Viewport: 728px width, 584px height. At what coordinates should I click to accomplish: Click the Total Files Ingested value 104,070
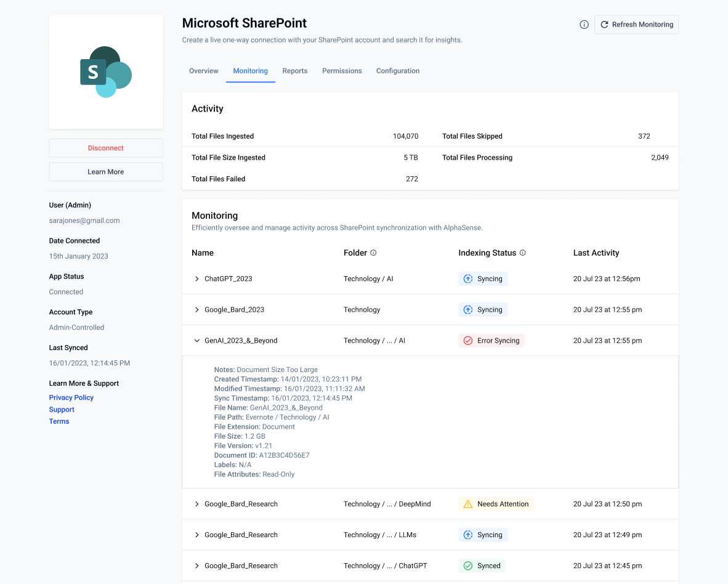click(405, 136)
